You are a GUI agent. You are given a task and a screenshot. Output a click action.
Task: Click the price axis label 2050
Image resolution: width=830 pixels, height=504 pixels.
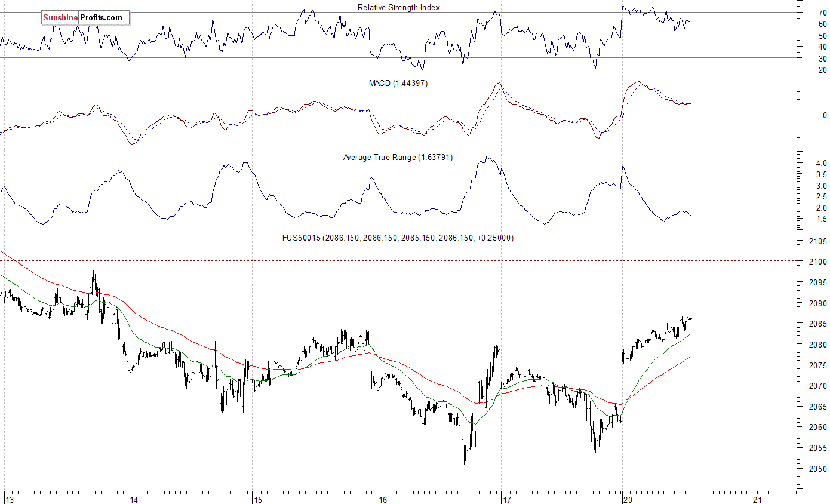pyautogui.click(x=819, y=469)
